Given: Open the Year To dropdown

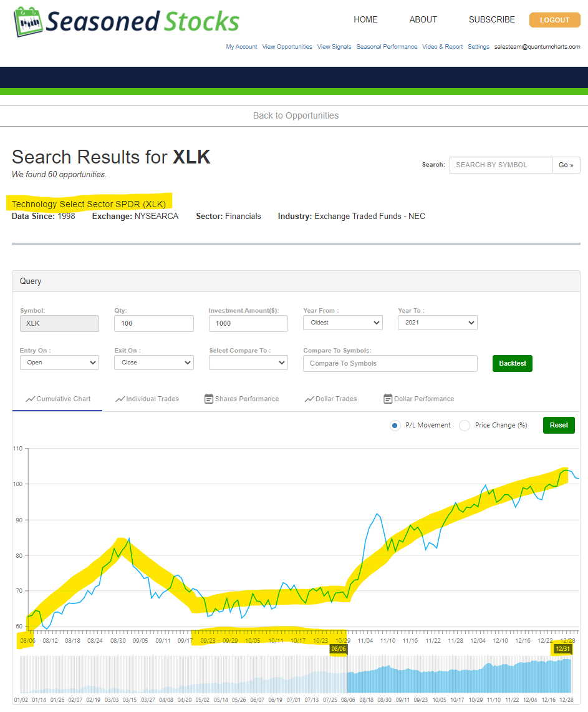Looking at the screenshot, I should [437, 323].
